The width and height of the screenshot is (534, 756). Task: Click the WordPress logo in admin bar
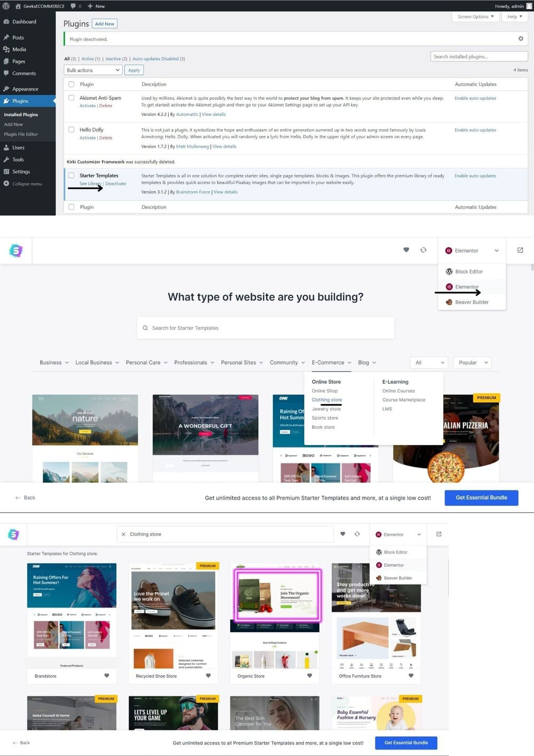(x=6, y=6)
